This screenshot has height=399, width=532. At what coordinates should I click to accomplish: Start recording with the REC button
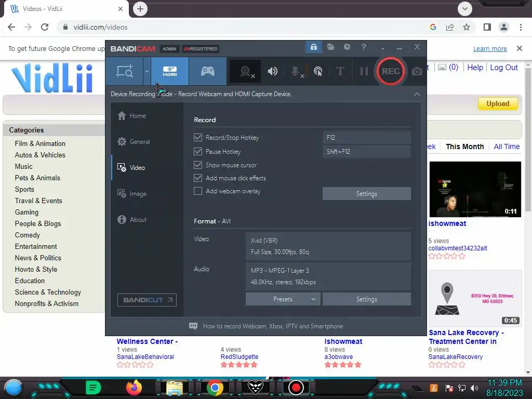pos(391,71)
